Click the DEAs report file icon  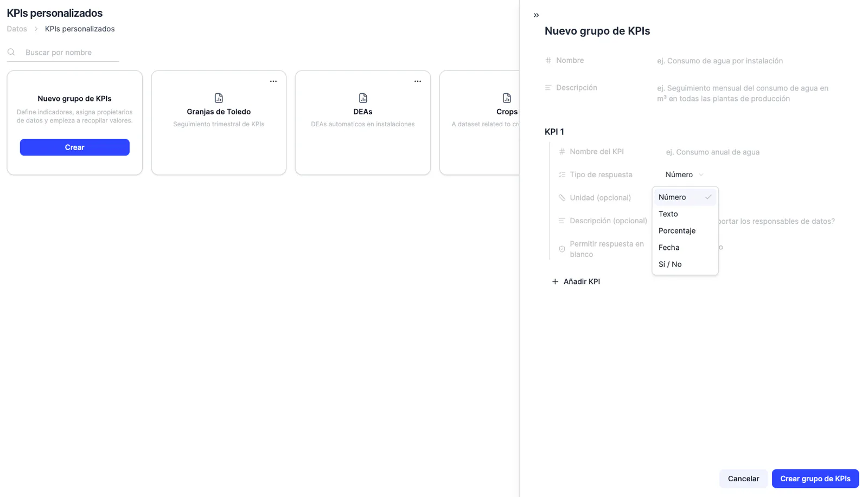click(x=363, y=98)
